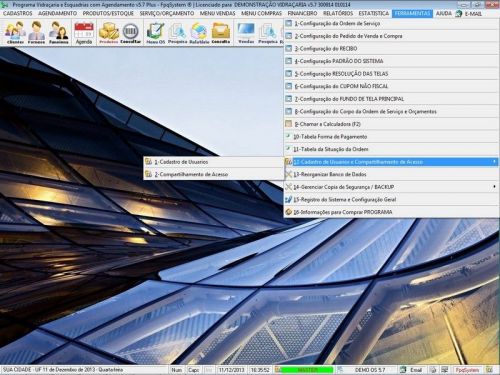
Task: Select submenu 1-Cadastro de Usuarios
Action: [214, 162]
